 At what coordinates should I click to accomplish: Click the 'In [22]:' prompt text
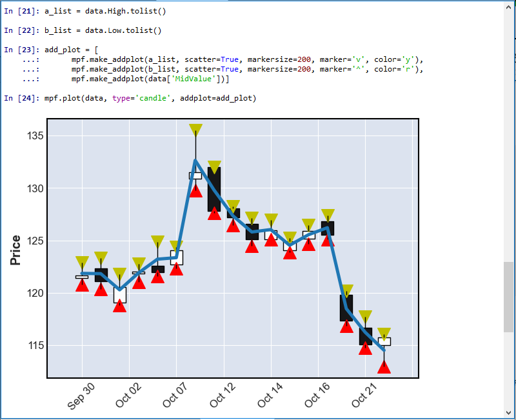point(22,30)
